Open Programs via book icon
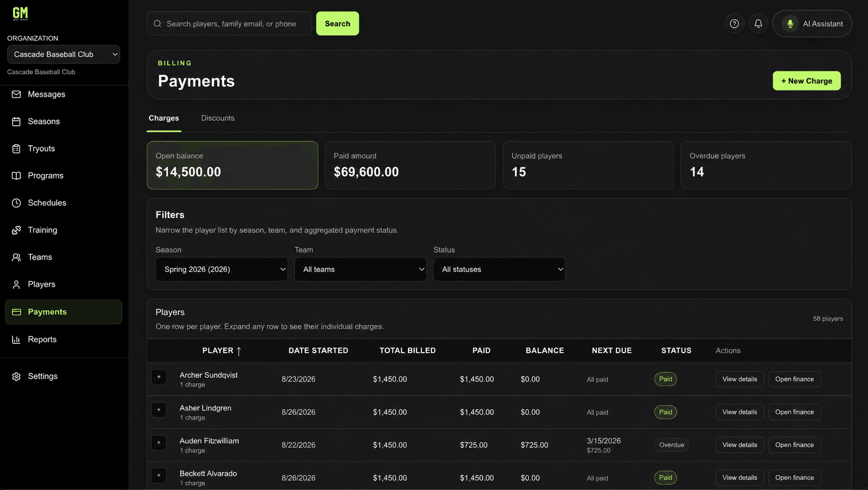This screenshot has width=868, height=490. point(17,175)
